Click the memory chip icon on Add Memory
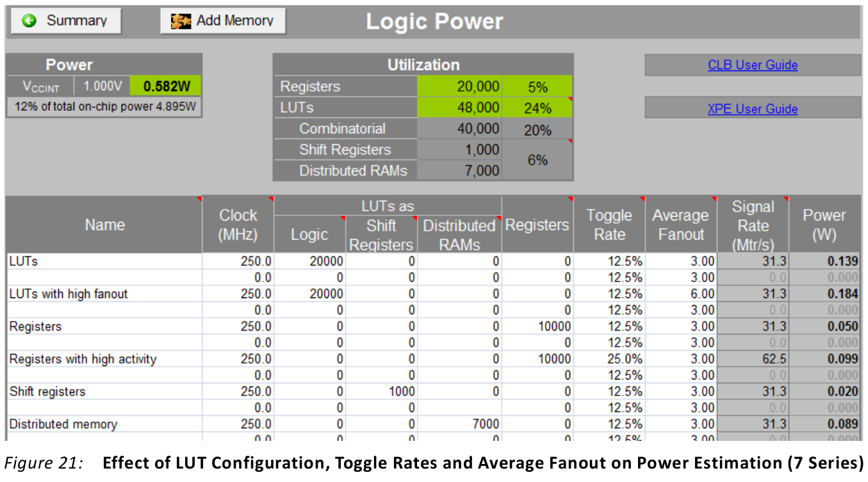This screenshot has width=868, height=482. tap(181, 21)
